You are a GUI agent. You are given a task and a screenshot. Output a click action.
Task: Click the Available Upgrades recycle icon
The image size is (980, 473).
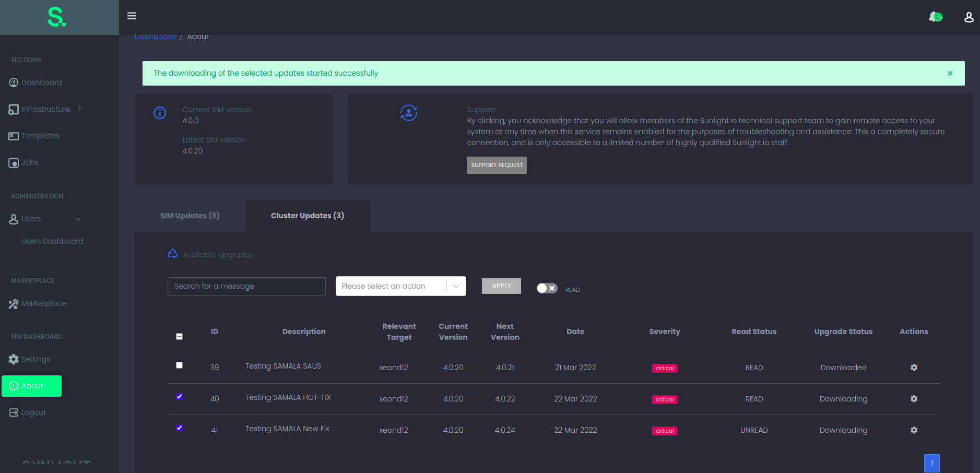172,254
